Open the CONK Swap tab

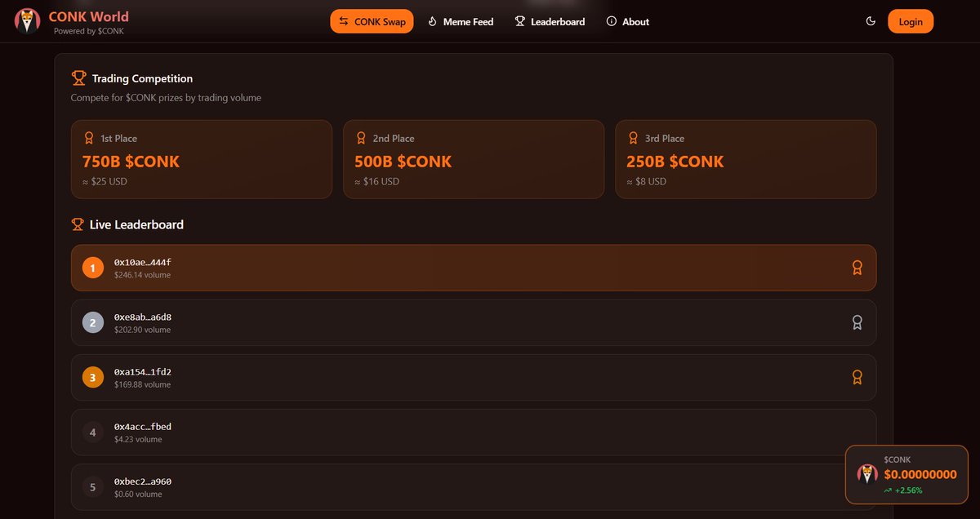pyautogui.click(x=372, y=21)
